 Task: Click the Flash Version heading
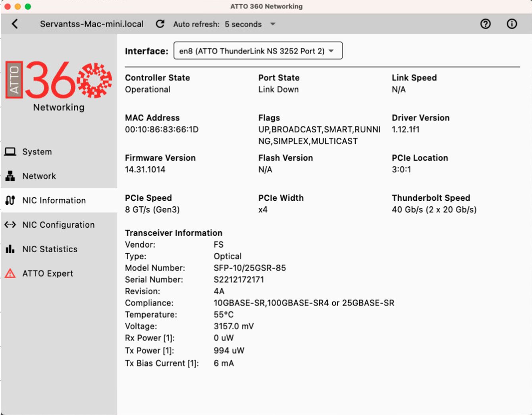(285, 158)
